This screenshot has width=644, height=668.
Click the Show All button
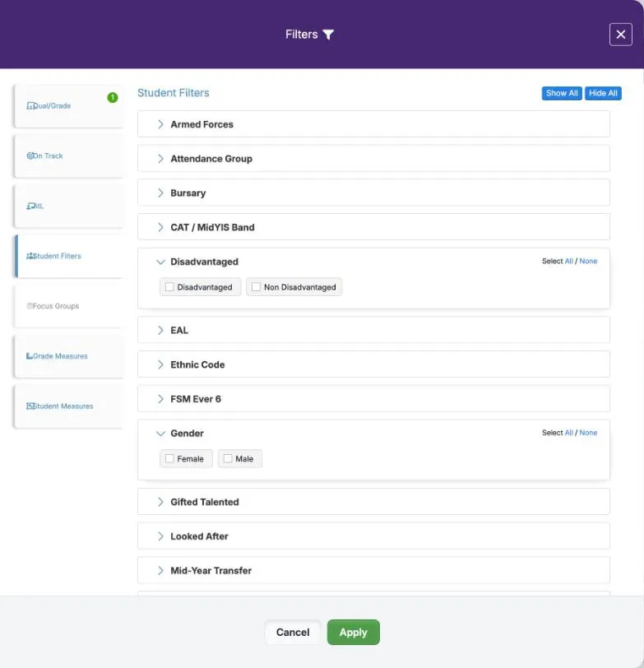click(562, 93)
